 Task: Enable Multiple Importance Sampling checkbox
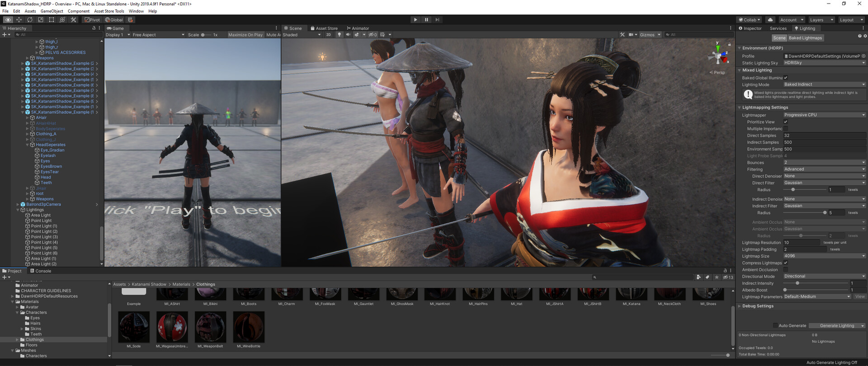coord(785,129)
